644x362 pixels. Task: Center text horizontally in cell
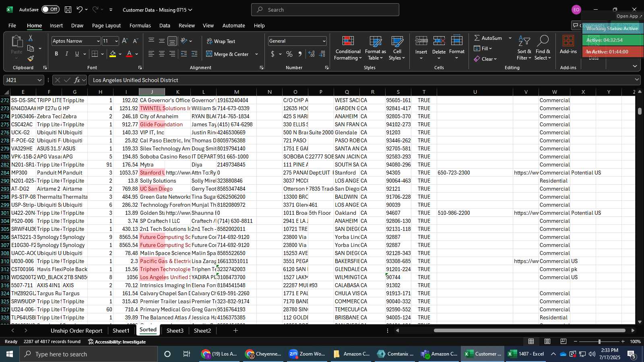[162, 54]
